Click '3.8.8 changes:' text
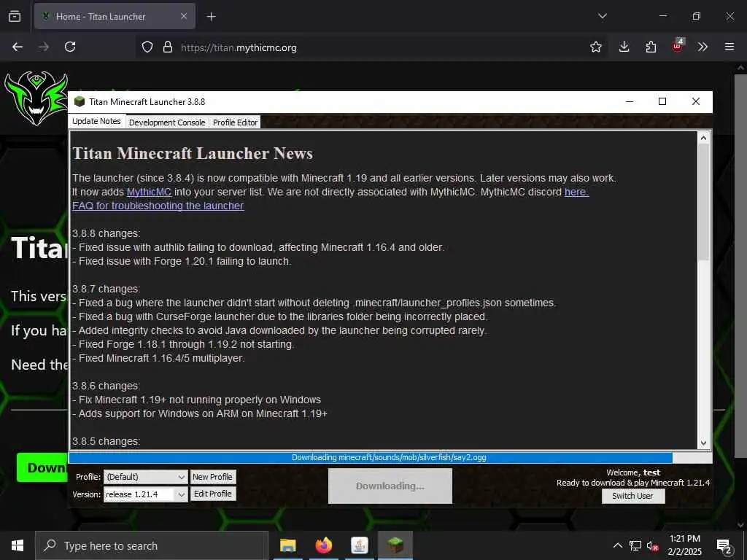Viewport: 747px width, 560px height. 107,233
